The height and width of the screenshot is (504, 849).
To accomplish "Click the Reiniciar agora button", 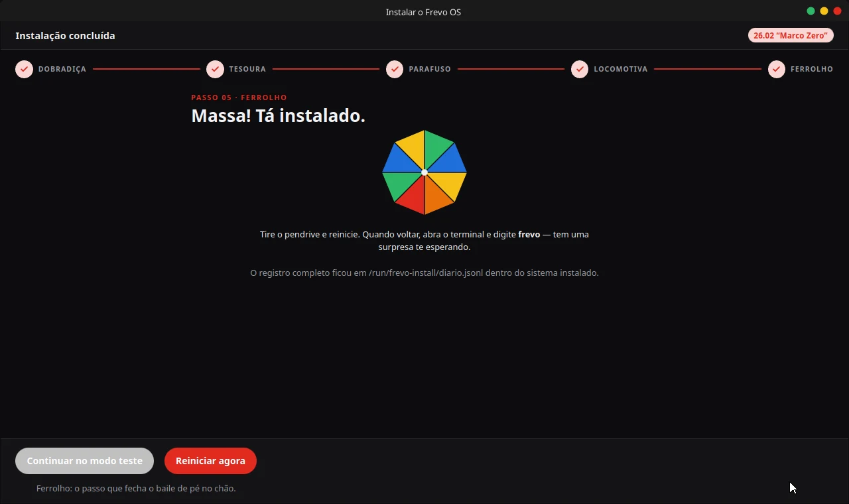I will pos(210,461).
